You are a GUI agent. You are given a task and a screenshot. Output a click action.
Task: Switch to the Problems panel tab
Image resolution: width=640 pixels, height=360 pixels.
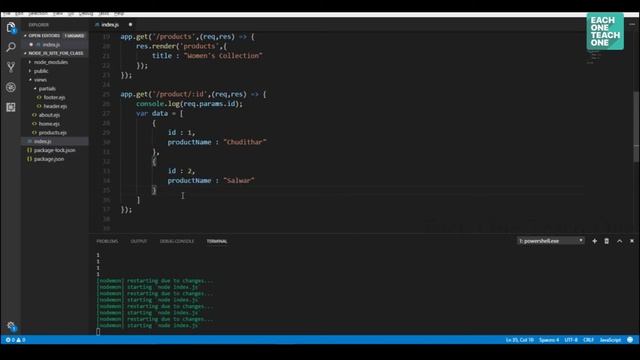coord(107,241)
